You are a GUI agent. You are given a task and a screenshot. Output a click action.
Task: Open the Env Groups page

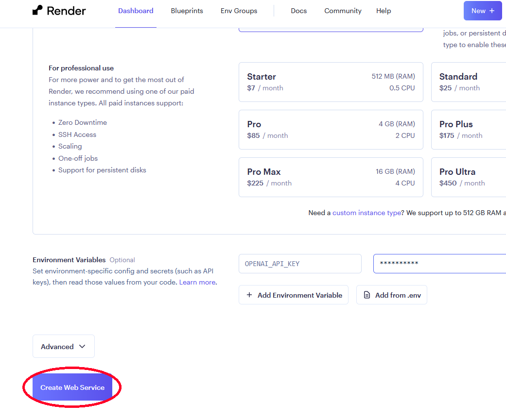tap(239, 10)
